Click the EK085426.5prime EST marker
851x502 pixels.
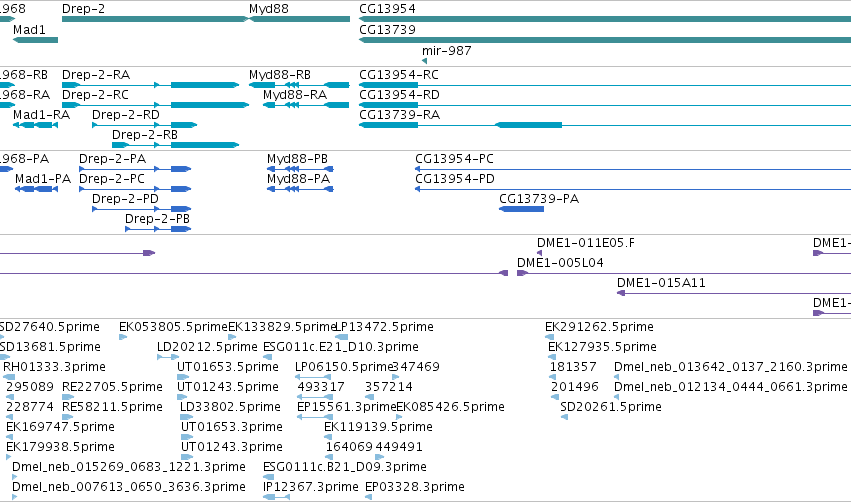pos(399,417)
